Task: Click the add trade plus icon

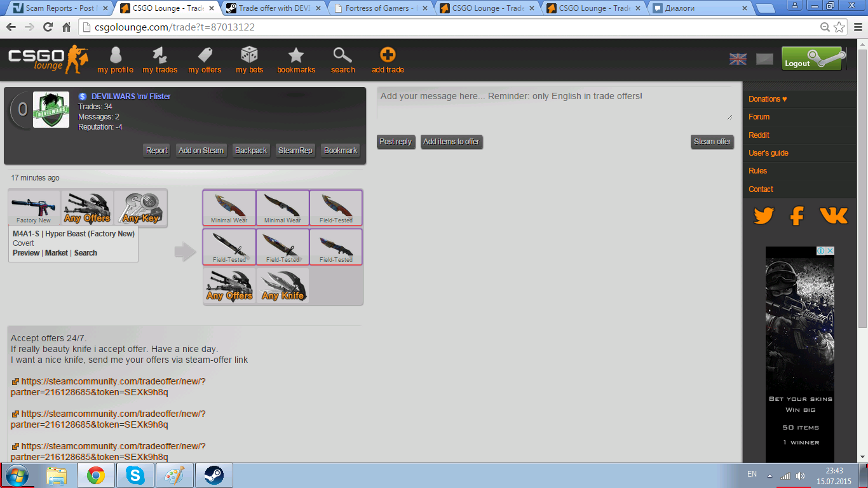Action: [x=388, y=56]
